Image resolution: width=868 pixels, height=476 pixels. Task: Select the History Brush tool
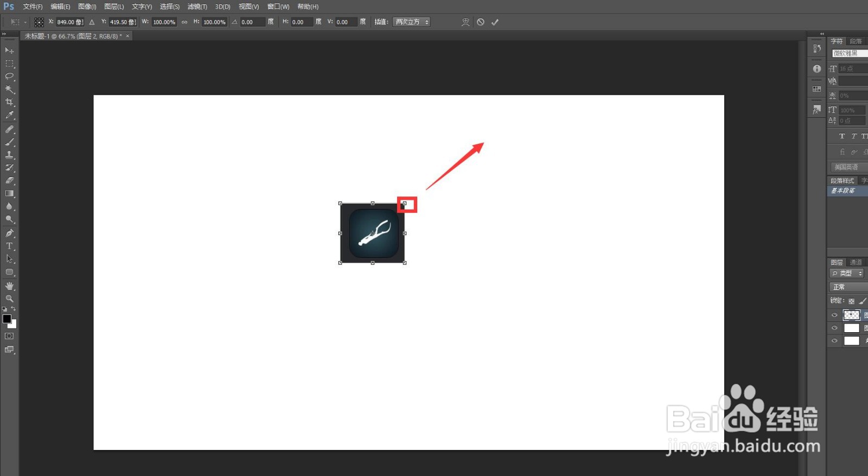point(9,168)
